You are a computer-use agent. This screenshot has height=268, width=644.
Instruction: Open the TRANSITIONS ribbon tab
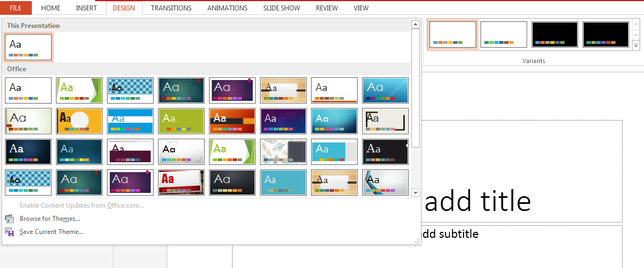pos(171,8)
